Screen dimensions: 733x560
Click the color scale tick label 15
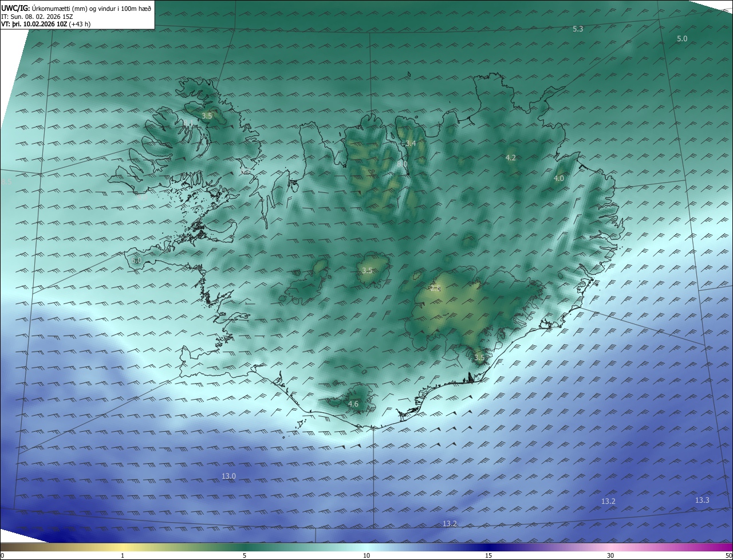click(x=488, y=555)
